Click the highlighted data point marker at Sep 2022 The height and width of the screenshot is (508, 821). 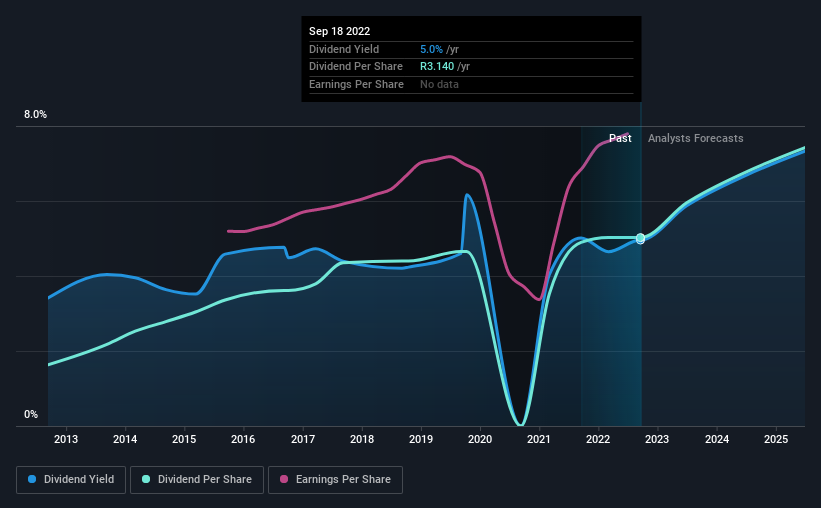[x=640, y=238]
